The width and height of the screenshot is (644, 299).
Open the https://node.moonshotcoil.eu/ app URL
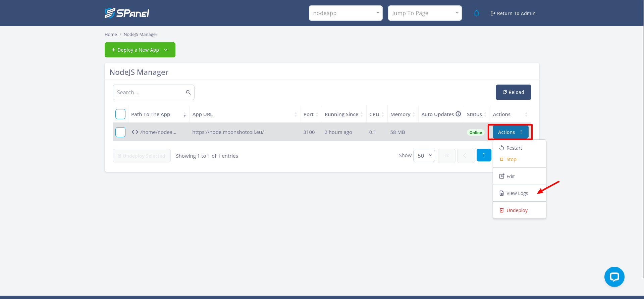(x=228, y=132)
